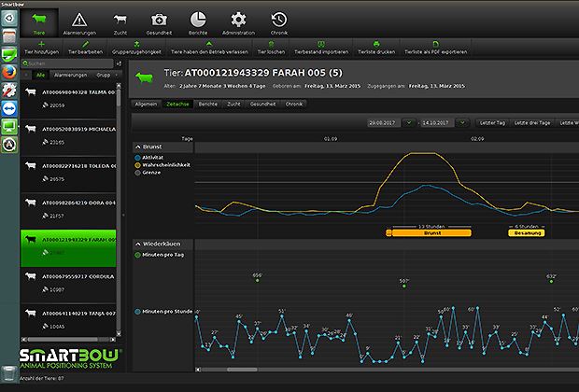The image size is (579, 392).
Task: Click the expand icon beside search field
Action: pos(119,63)
